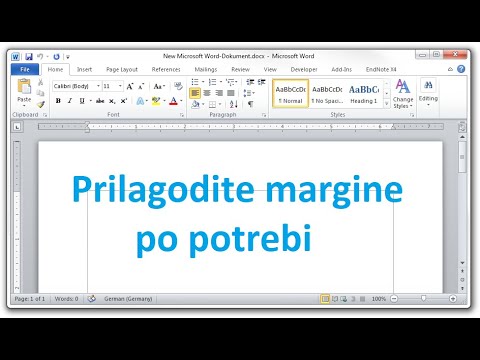The height and width of the screenshot is (360, 480).
Task: Select Justify alignment
Action: point(231,93)
